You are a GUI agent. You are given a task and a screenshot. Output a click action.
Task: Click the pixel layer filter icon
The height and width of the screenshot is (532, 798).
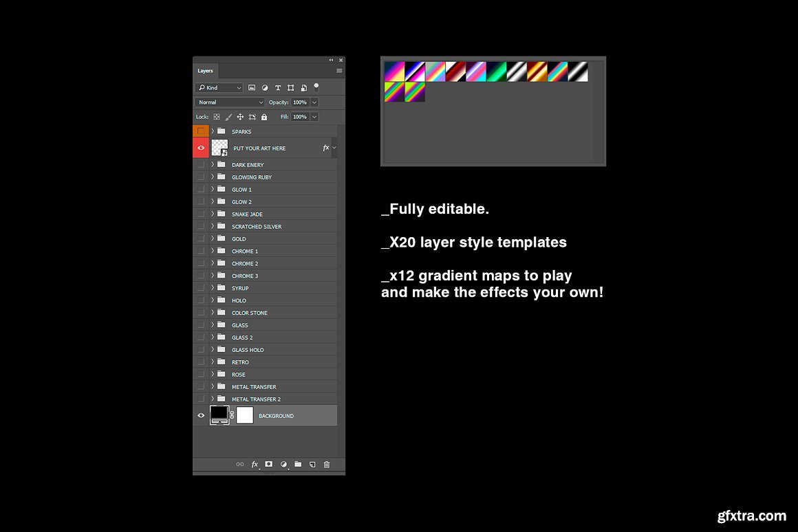point(252,88)
